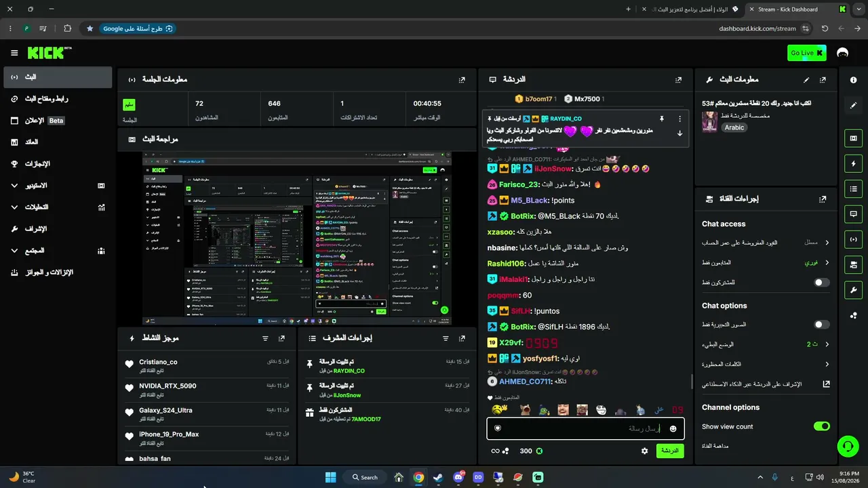The image size is (868, 488).
Task: Click the Arabic language tag
Action: [x=734, y=127]
